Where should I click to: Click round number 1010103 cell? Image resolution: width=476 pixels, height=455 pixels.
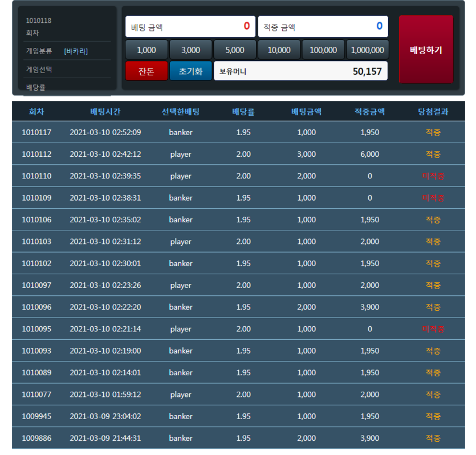coord(36,242)
